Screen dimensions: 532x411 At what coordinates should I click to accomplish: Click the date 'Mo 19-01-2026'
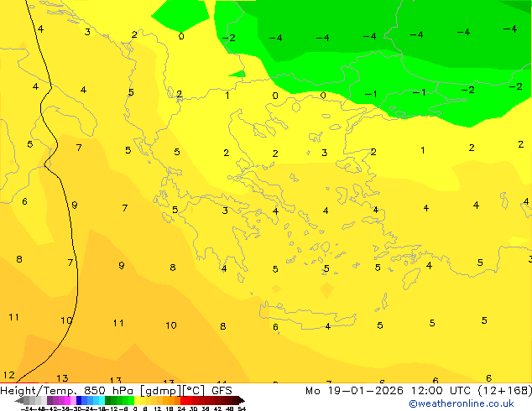coord(354,391)
